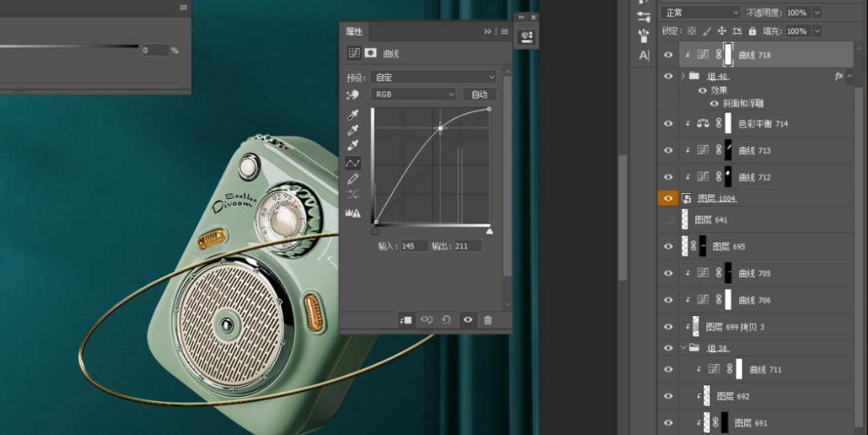
Task: Select the black point eyedropper in Curves
Action: click(x=353, y=115)
